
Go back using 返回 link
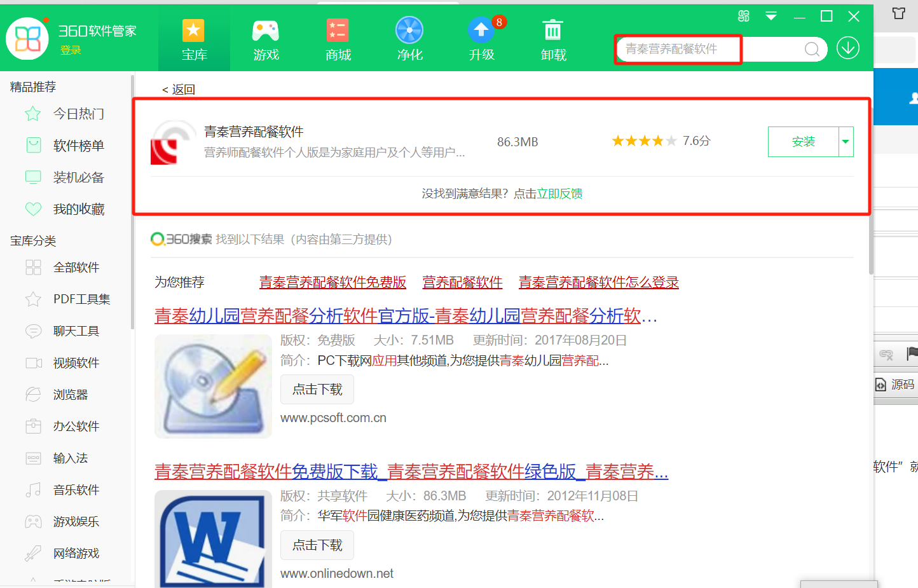(178, 90)
